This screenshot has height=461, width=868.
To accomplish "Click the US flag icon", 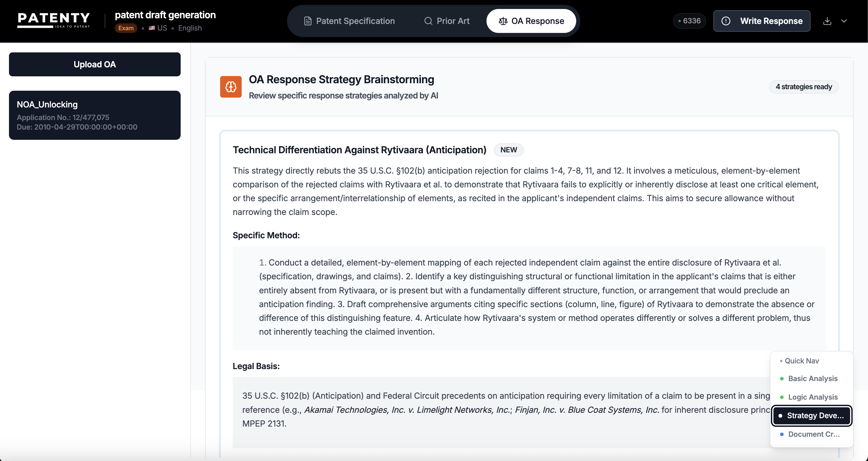I will [x=152, y=28].
